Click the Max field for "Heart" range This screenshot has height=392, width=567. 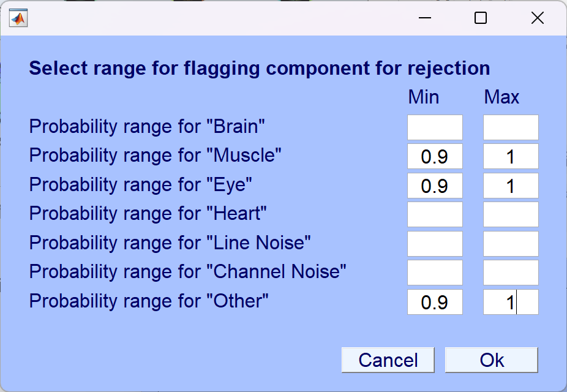tap(511, 214)
